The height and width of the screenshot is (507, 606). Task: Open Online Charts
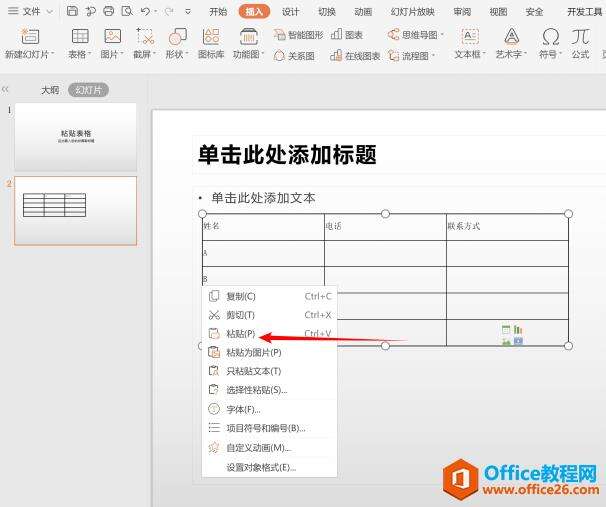[355, 56]
